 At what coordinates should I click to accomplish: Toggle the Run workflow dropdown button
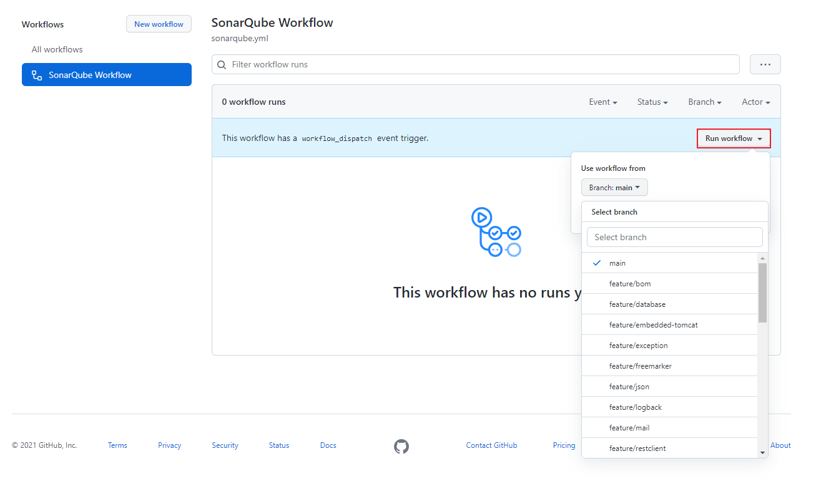734,138
